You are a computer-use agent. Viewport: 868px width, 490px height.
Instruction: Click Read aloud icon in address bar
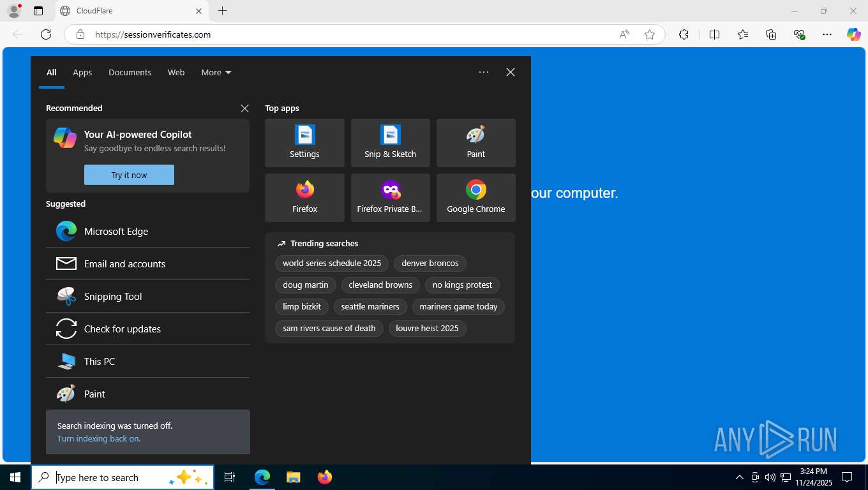(x=624, y=34)
